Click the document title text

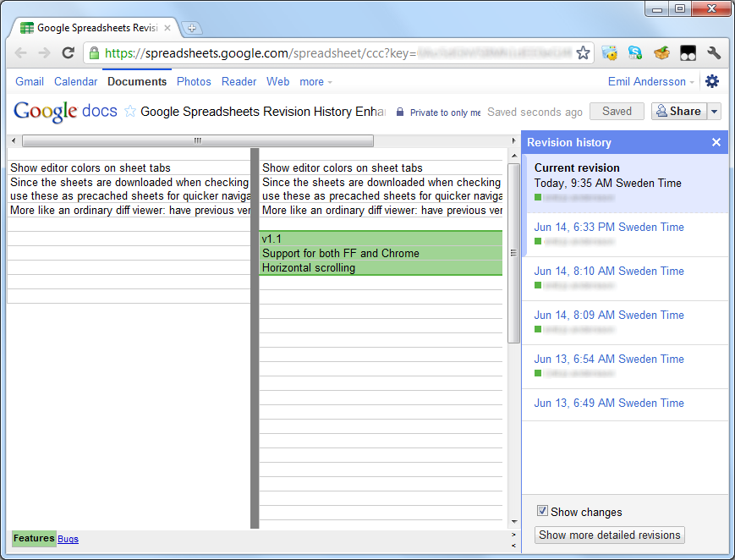tap(263, 112)
